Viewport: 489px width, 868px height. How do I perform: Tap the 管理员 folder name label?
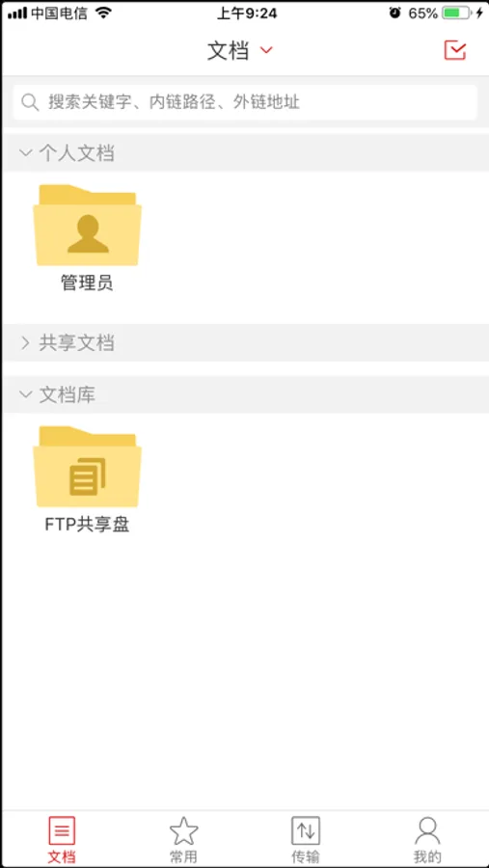[x=87, y=283]
